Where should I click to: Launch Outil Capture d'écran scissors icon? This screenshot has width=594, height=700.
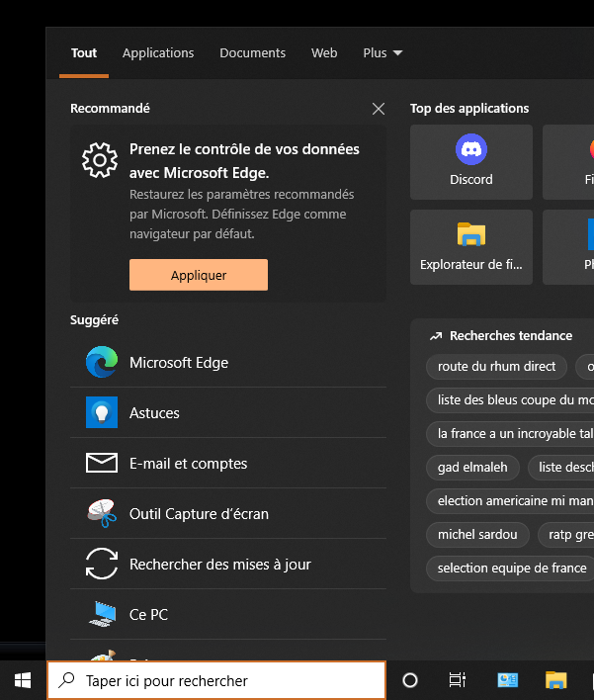(x=102, y=514)
